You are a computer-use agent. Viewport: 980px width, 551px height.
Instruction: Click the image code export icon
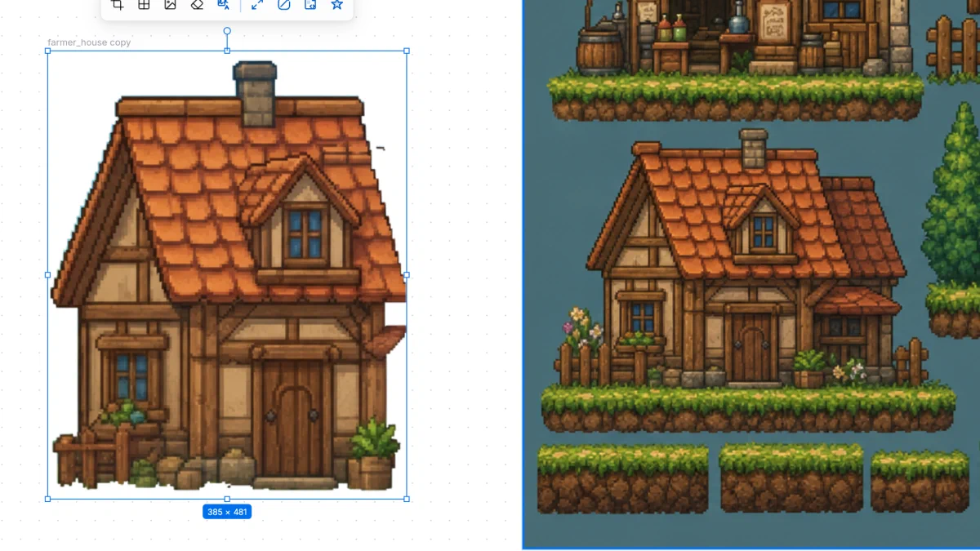point(310,4)
